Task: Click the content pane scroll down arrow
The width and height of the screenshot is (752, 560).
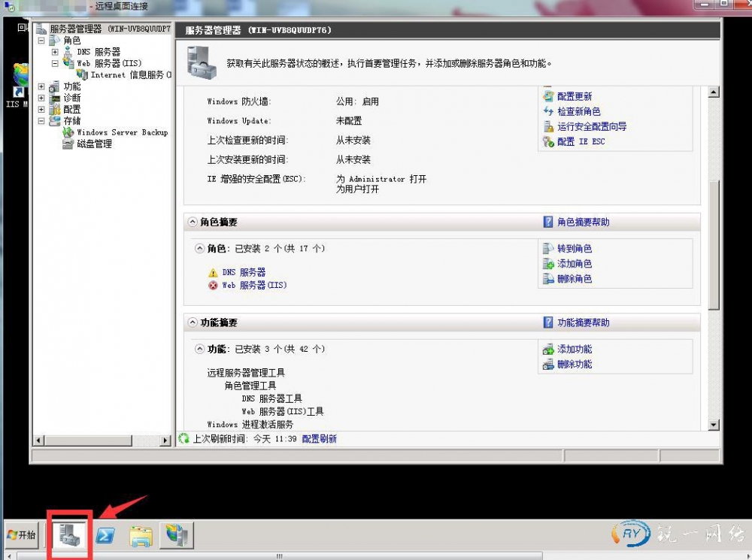Action: 714,425
